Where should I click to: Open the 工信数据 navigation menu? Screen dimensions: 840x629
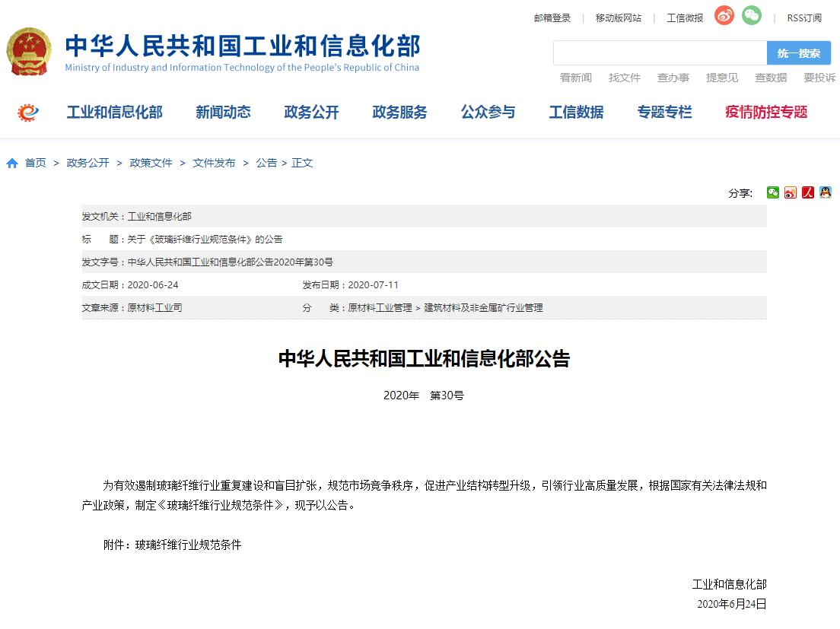[x=576, y=113]
